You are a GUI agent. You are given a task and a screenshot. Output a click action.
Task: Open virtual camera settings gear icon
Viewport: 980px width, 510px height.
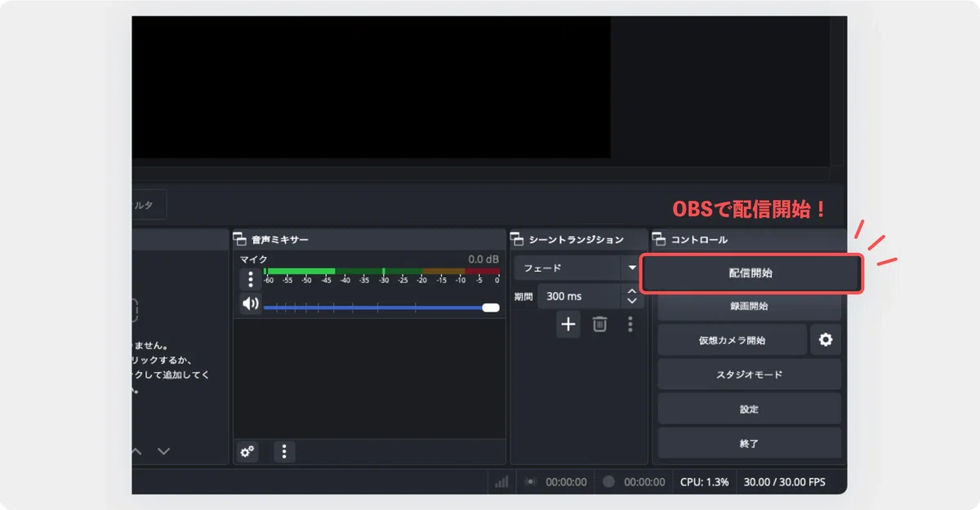point(826,340)
